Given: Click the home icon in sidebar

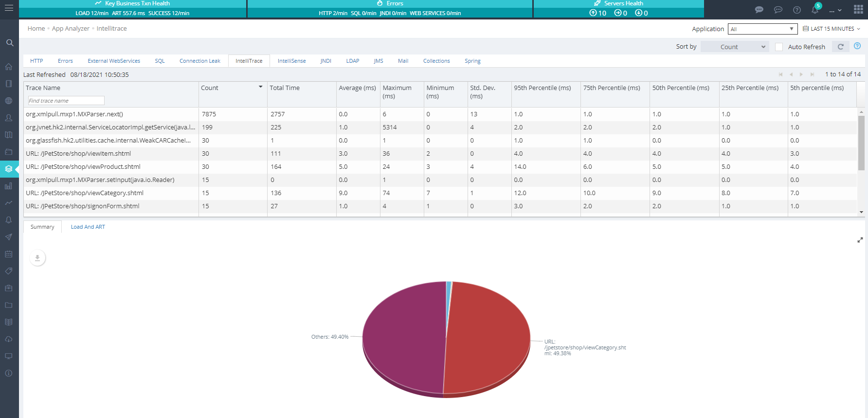Looking at the screenshot, I should [9, 67].
